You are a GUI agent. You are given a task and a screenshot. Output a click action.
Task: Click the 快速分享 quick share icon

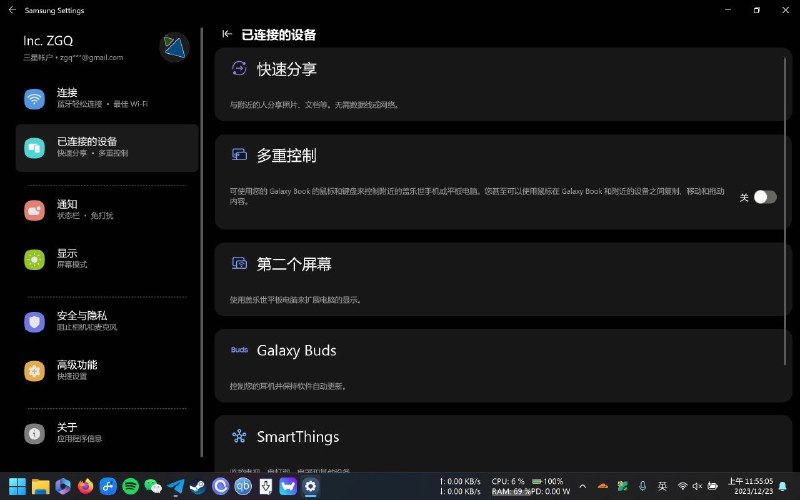click(x=239, y=68)
